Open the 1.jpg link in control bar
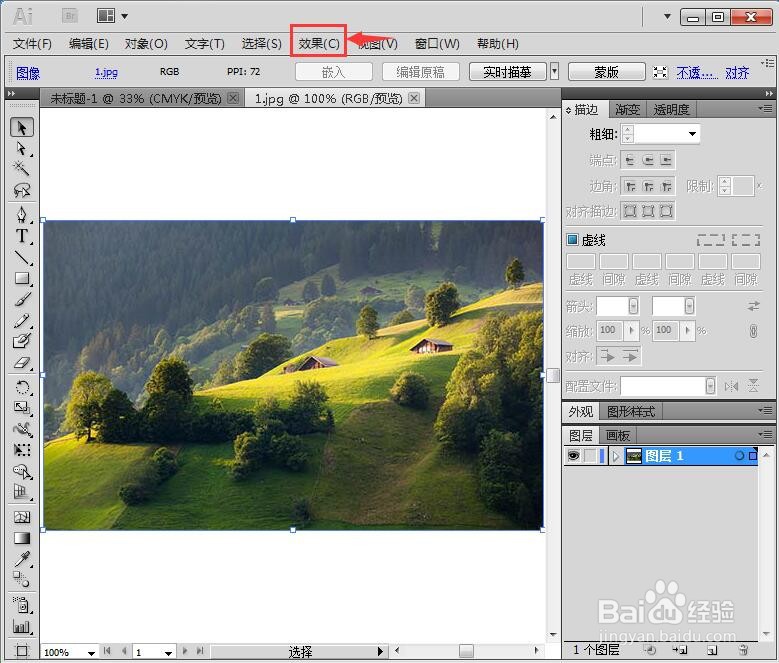This screenshot has height=663, width=779. click(x=106, y=72)
